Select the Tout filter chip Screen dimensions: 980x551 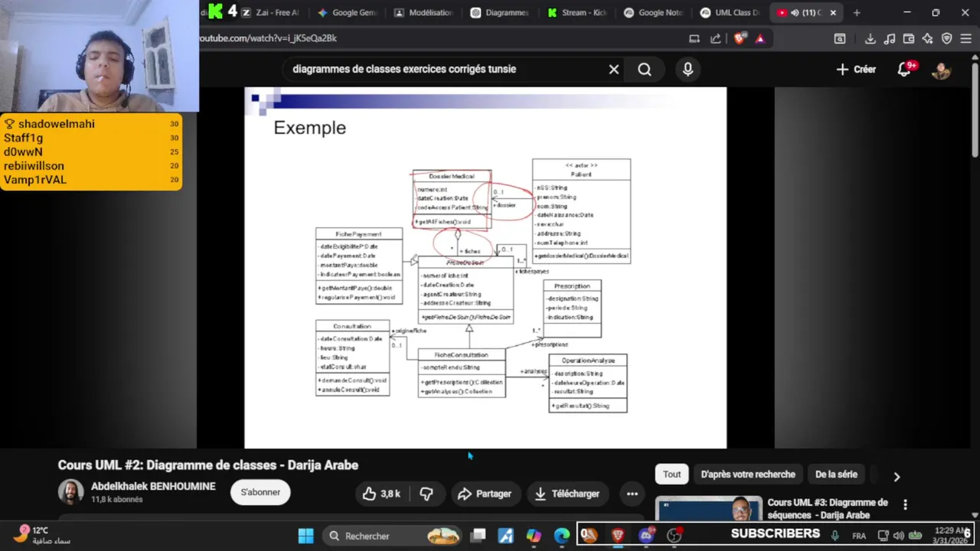tap(672, 474)
